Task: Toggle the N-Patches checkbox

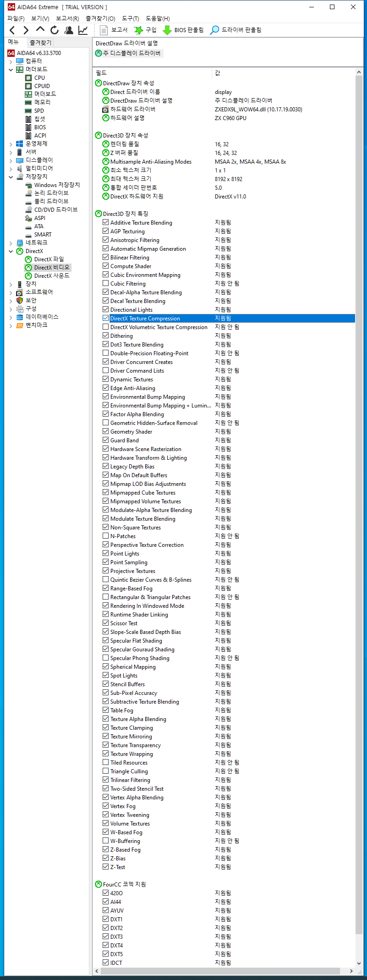Action: 106,536
